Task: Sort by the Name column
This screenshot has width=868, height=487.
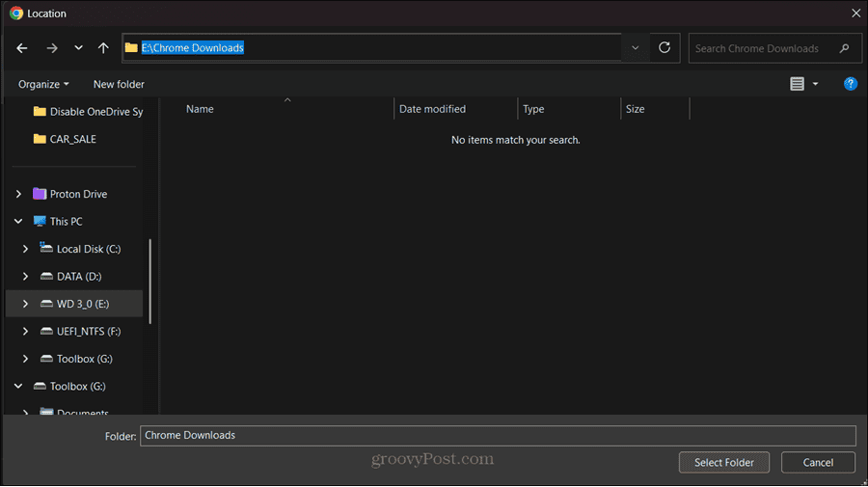Action: [200, 109]
